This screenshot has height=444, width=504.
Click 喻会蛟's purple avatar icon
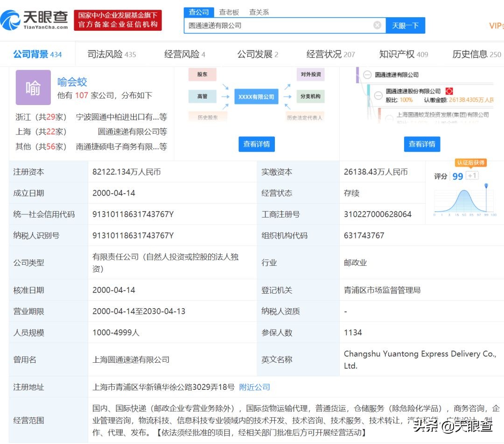(33, 87)
